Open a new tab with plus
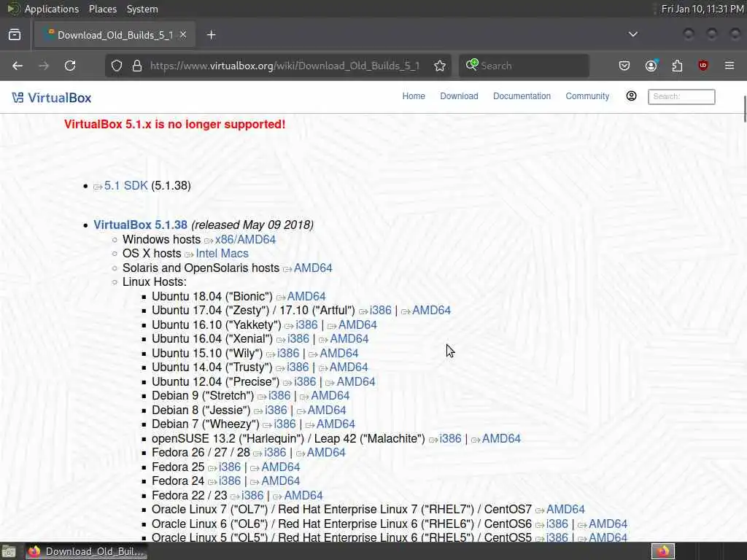Image resolution: width=747 pixels, height=560 pixels. click(211, 35)
